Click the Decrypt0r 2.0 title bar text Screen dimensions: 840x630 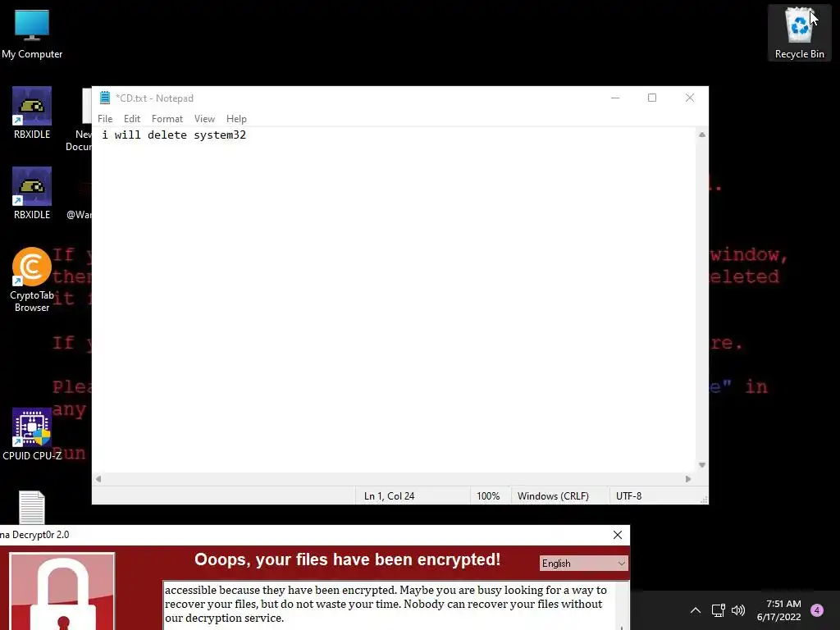click(x=34, y=535)
